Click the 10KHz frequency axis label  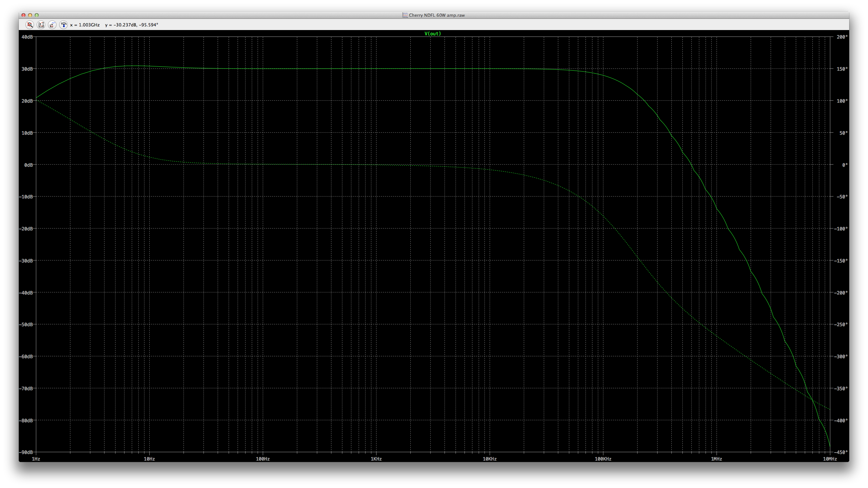coord(490,459)
